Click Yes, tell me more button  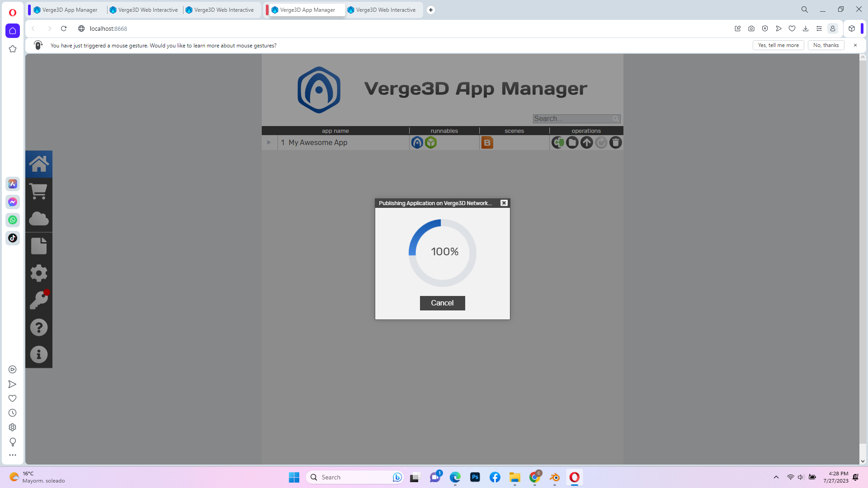pyautogui.click(x=778, y=45)
